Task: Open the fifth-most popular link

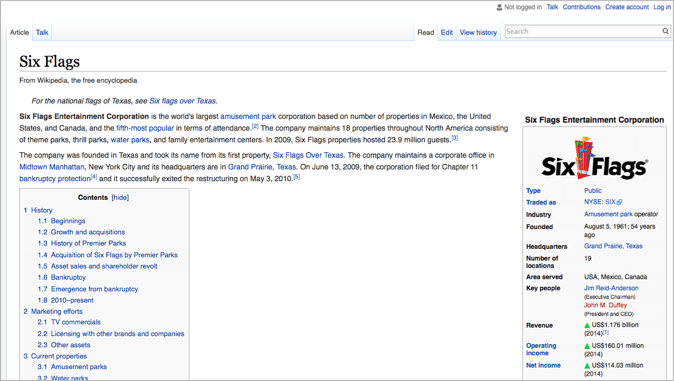Action: (x=145, y=128)
